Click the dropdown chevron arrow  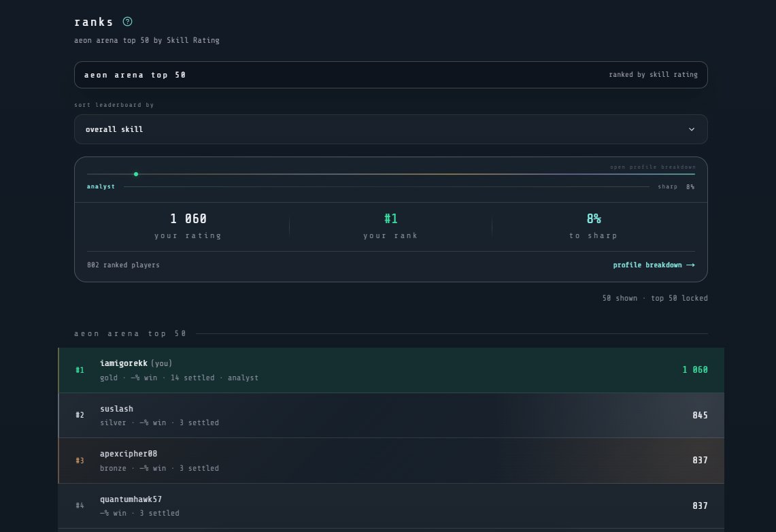(692, 129)
